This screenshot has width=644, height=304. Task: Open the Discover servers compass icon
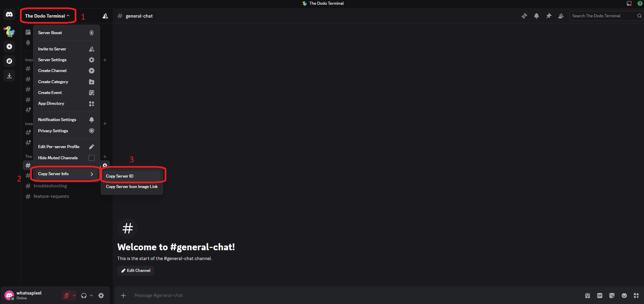click(x=9, y=61)
